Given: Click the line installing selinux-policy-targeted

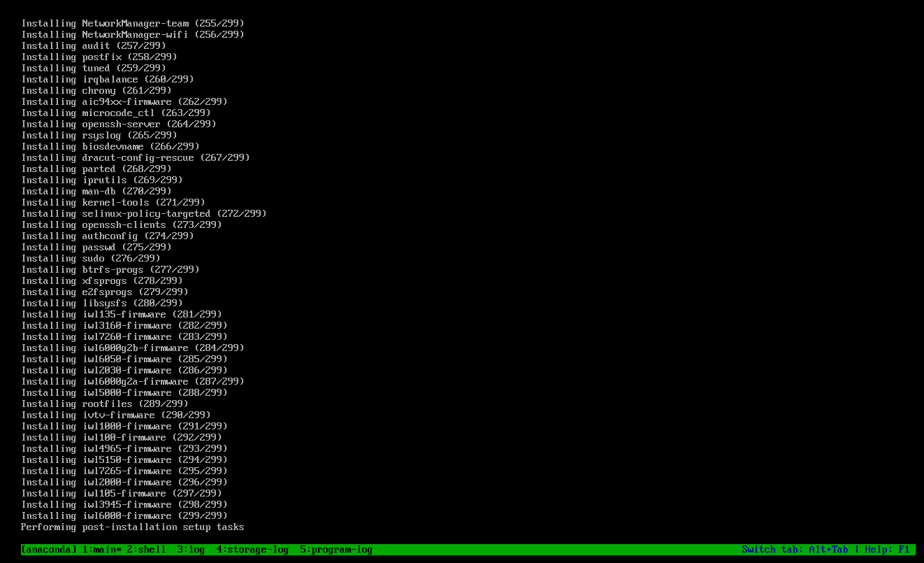Looking at the screenshot, I should click(x=144, y=214).
